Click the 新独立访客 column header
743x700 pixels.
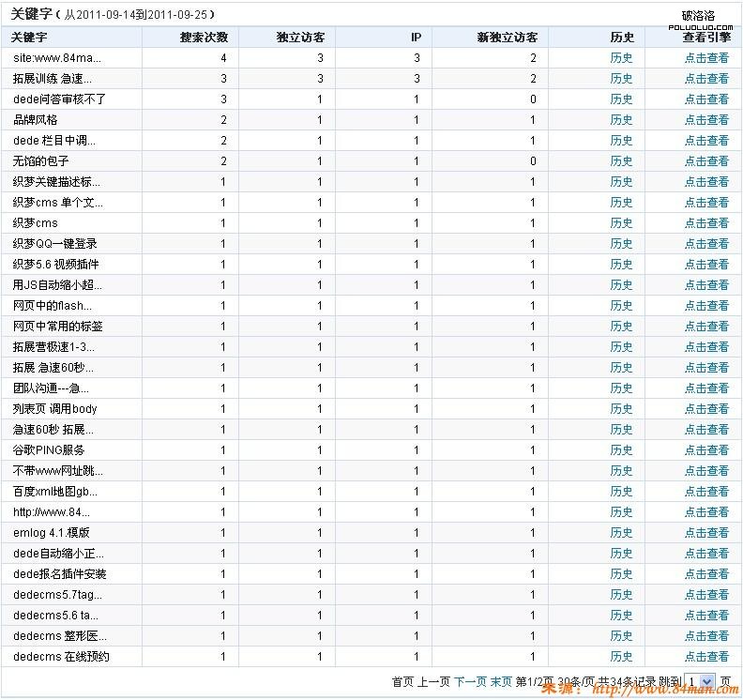[x=508, y=38]
